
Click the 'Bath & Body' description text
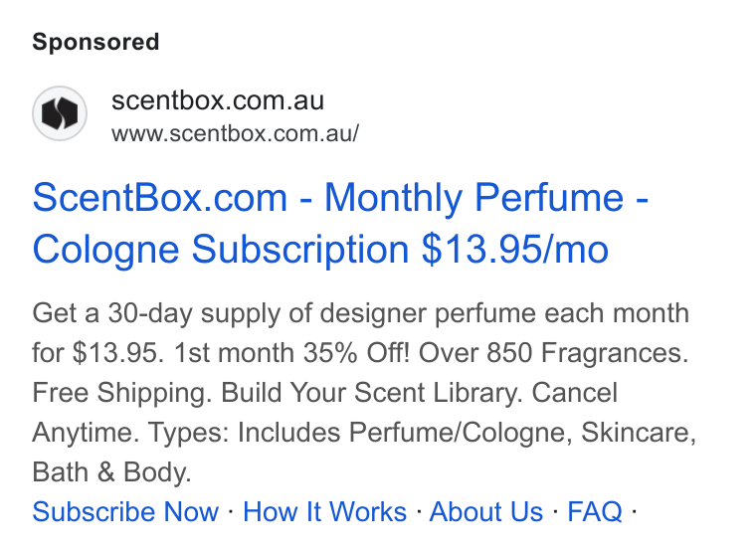(111, 471)
